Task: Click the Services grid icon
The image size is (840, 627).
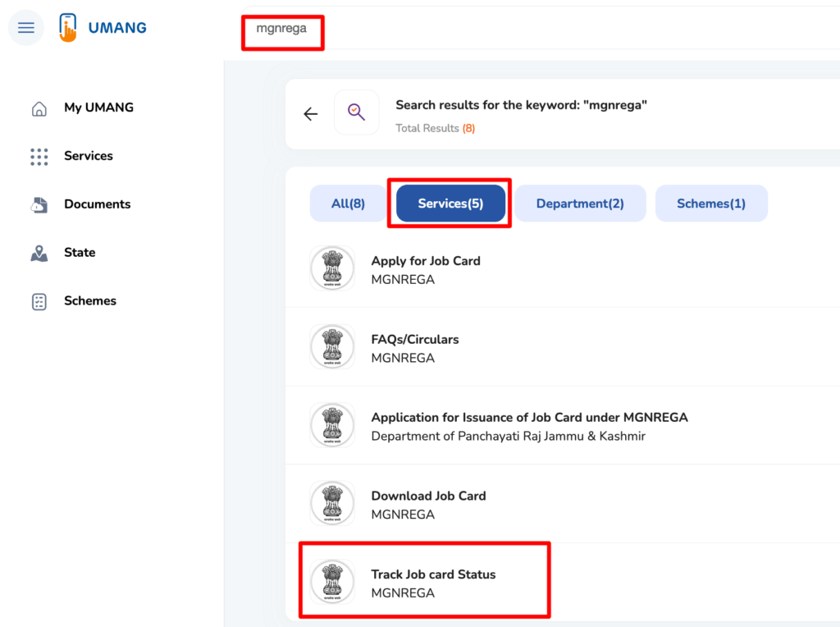Action: tap(39, 157)
